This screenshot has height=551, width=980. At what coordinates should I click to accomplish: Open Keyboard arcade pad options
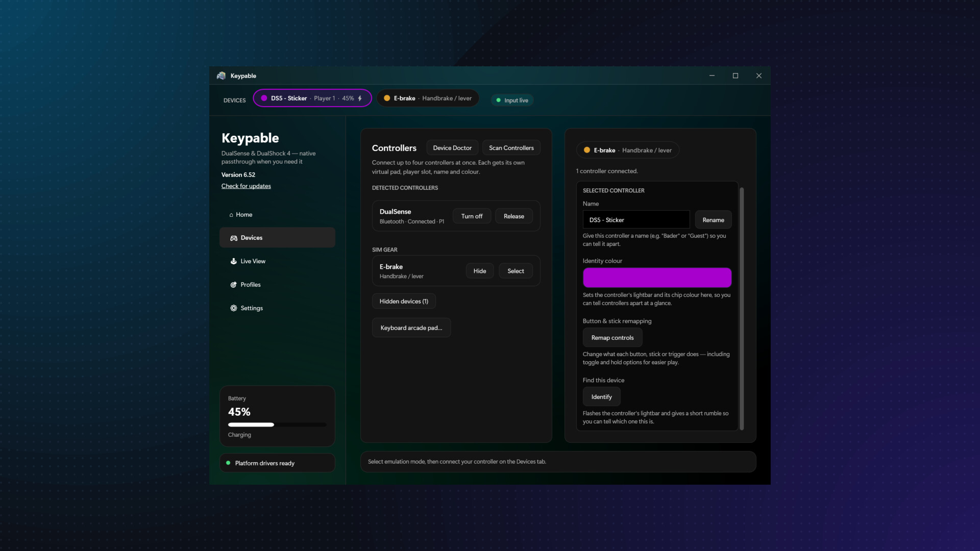click(411, 328)
